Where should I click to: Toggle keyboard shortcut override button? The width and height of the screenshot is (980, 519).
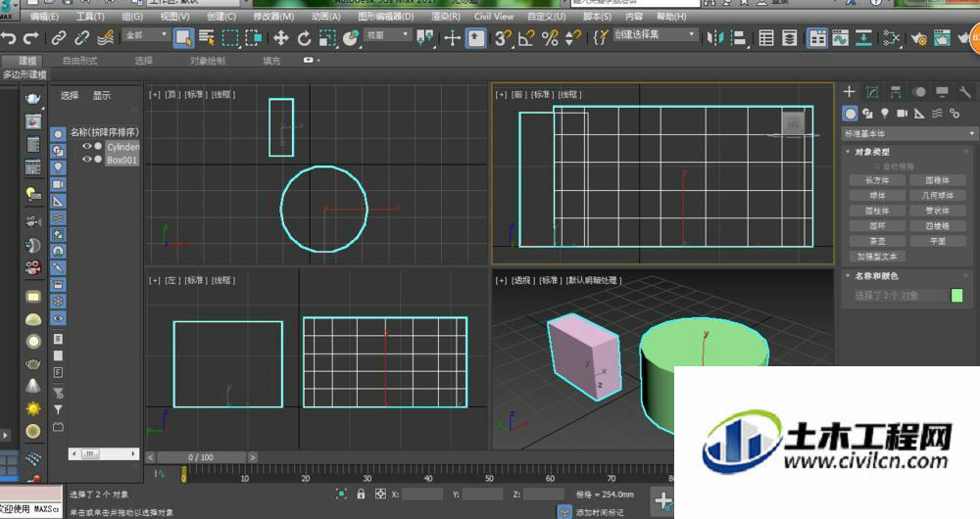(476, 38)
